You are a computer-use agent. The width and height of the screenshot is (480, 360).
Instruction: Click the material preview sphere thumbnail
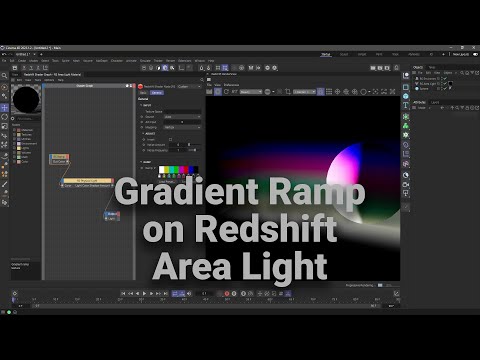(26, 99)
